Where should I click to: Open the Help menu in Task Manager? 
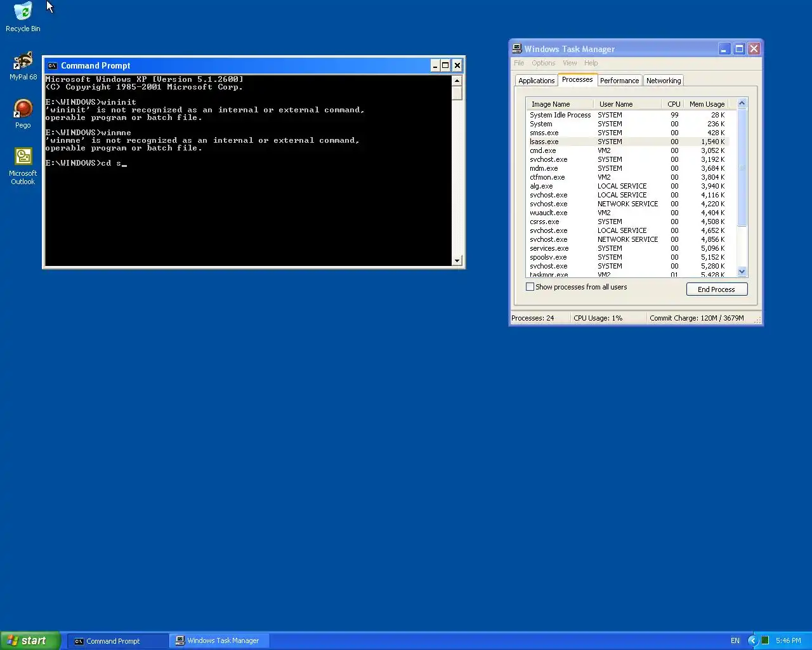(591, 63)
